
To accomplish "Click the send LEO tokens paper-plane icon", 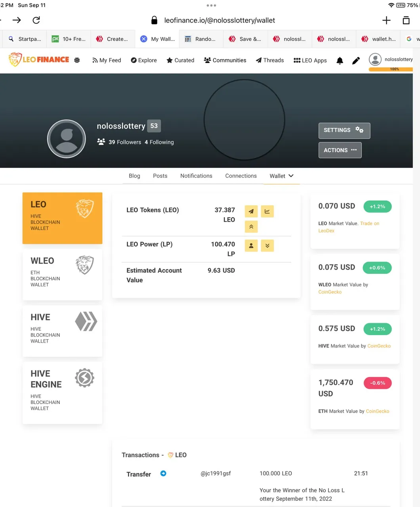I will pyautogui.click(x=251, y=212).
